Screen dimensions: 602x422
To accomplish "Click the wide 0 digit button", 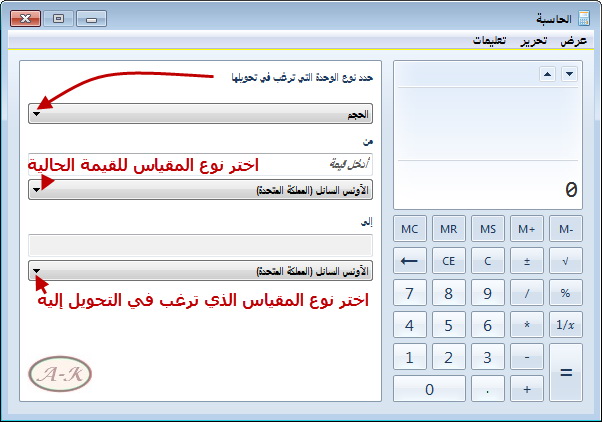I will 429,389.
